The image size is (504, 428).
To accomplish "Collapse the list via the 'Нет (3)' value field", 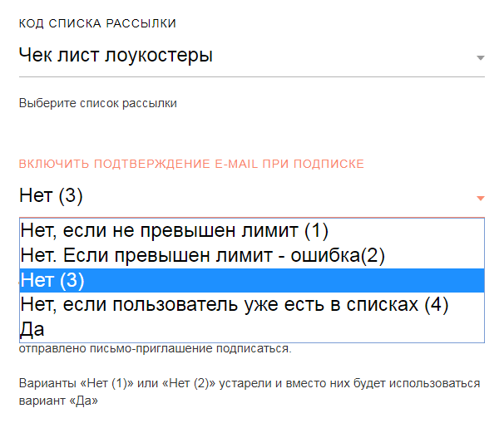I will click(x=252, y=196).
